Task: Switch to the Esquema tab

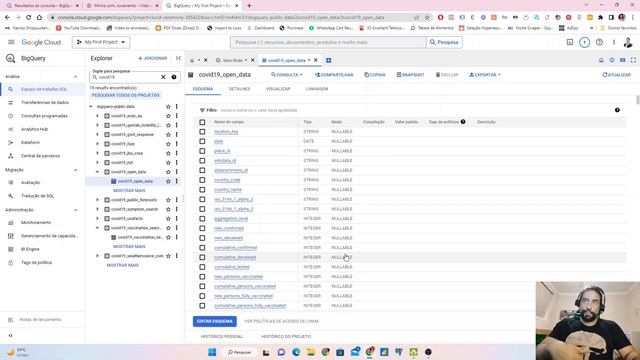Action: pos(203,89)
